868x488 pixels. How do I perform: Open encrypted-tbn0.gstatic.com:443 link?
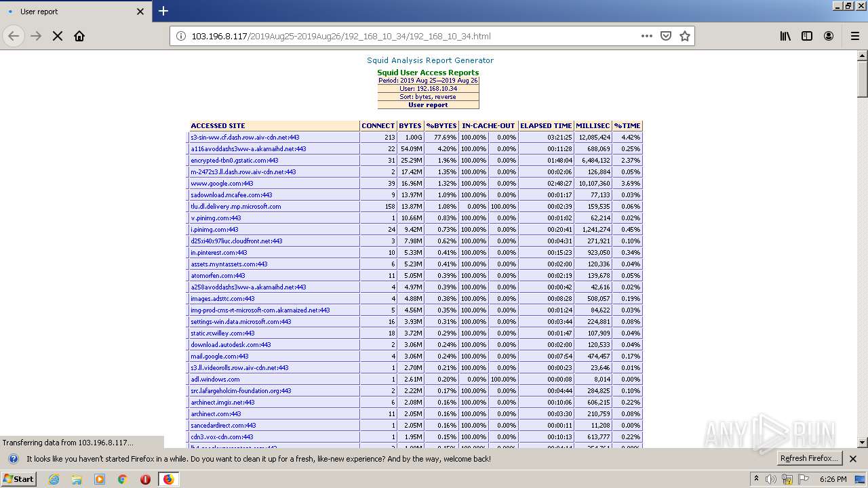[235, 161]
